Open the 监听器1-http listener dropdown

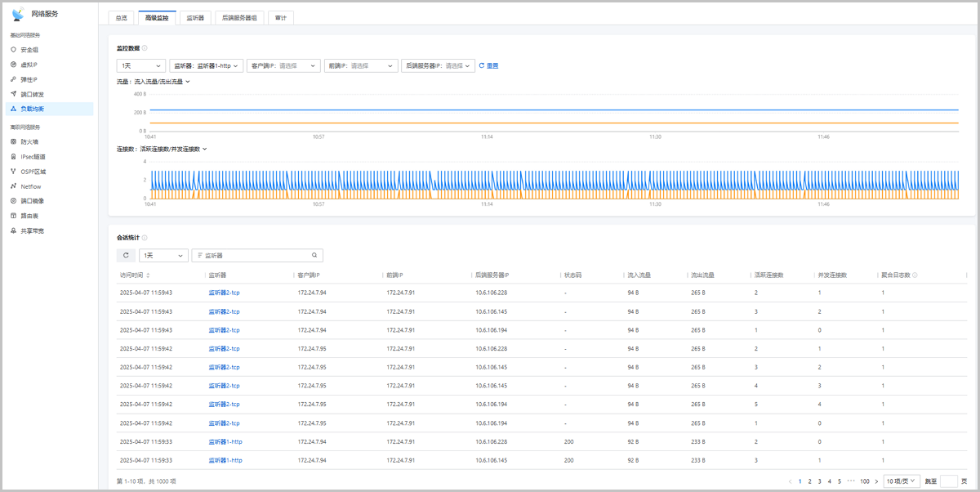click(206, 65)
